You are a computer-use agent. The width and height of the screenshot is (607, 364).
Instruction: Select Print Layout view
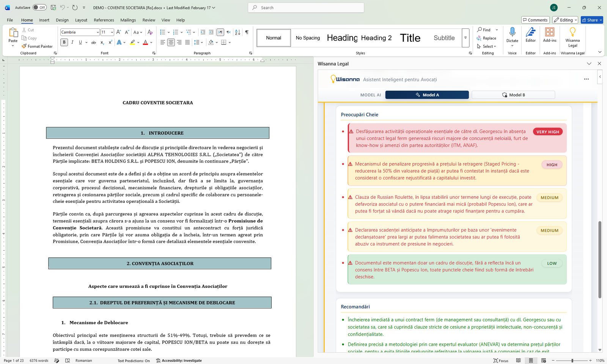[x=531, y=361]
